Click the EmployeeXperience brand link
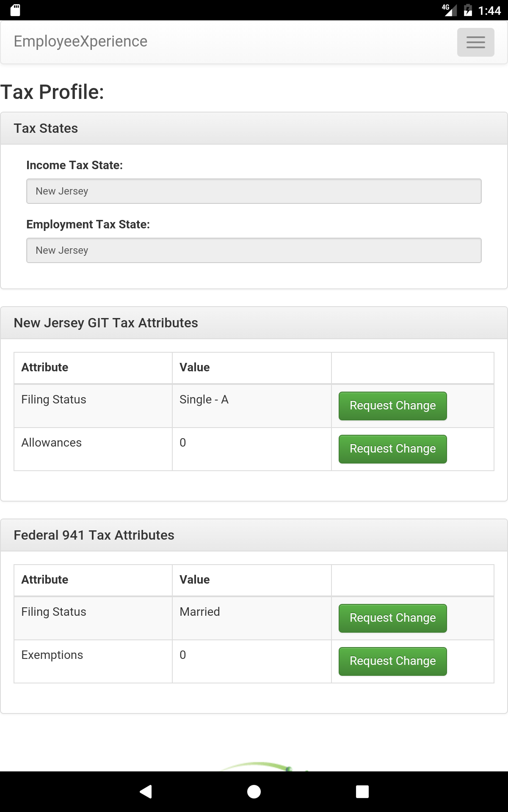 click(80, 41)
